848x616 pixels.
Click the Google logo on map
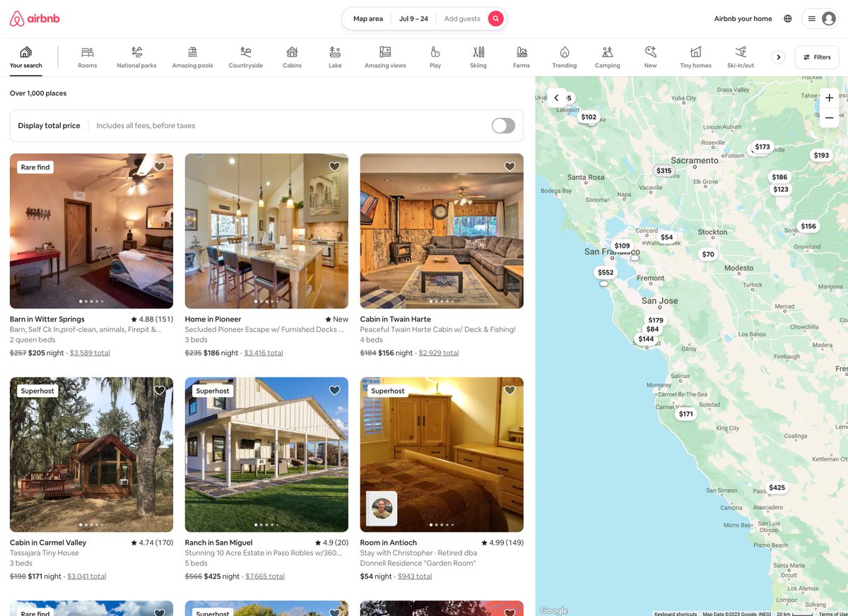(554, 610)
